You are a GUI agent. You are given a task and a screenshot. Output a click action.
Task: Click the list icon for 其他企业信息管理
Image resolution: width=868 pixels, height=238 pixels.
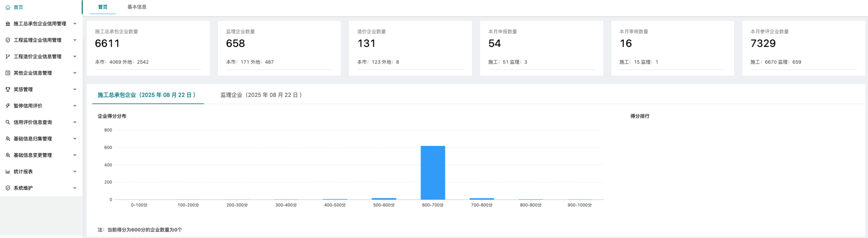tap(8, 73)
